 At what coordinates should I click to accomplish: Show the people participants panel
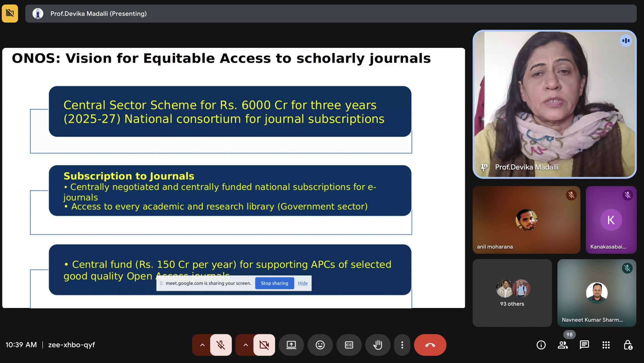(562, 345)
